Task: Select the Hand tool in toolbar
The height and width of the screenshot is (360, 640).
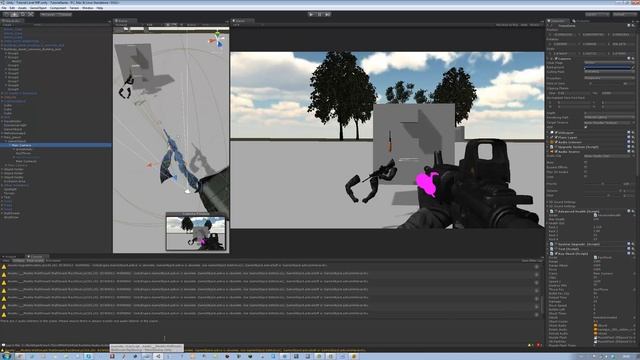Action: click(x=6, y=14)
